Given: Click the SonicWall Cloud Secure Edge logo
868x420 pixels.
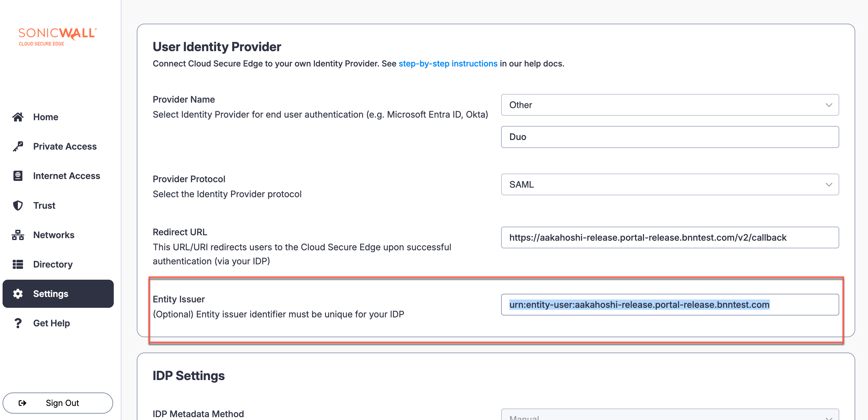Looking at the screenshot, I should [x=58, y=36].
